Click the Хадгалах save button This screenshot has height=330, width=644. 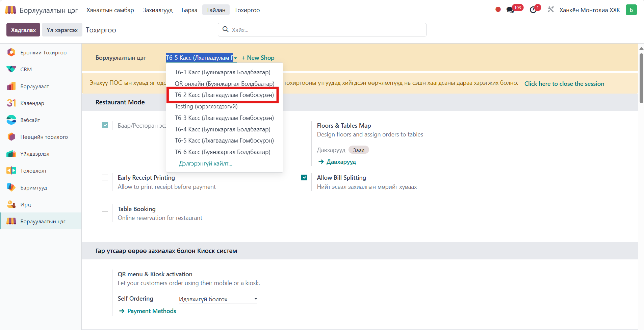(23, 30)
